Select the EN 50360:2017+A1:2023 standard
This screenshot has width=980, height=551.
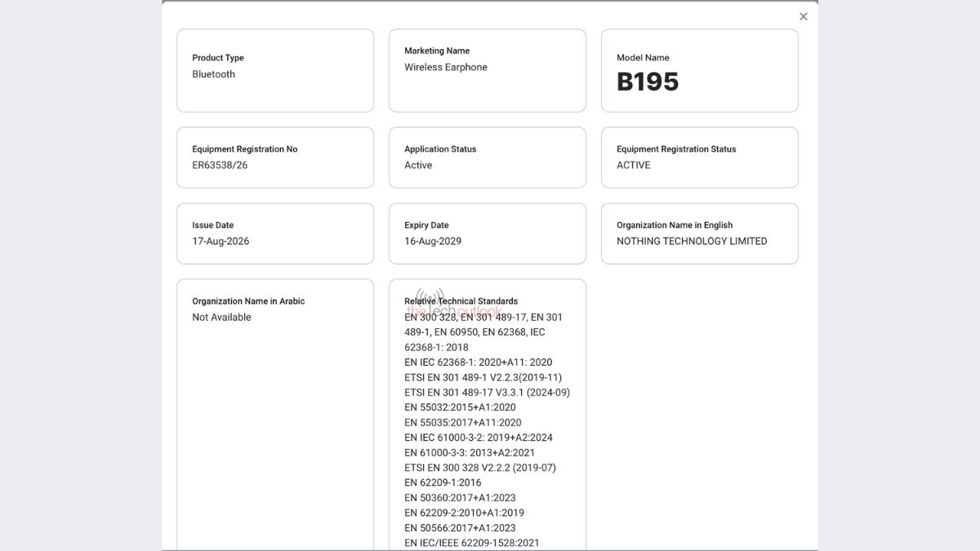click(460, 498)
